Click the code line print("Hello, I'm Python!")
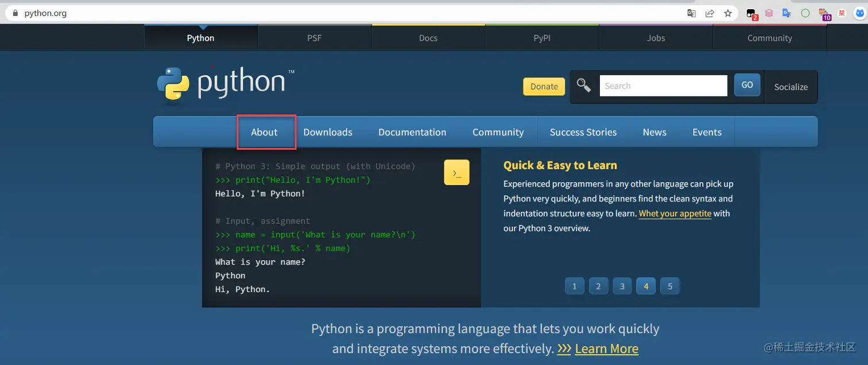The height and width of the screenshot is (365, 868). pyautogui.click(x=293, y=180)
